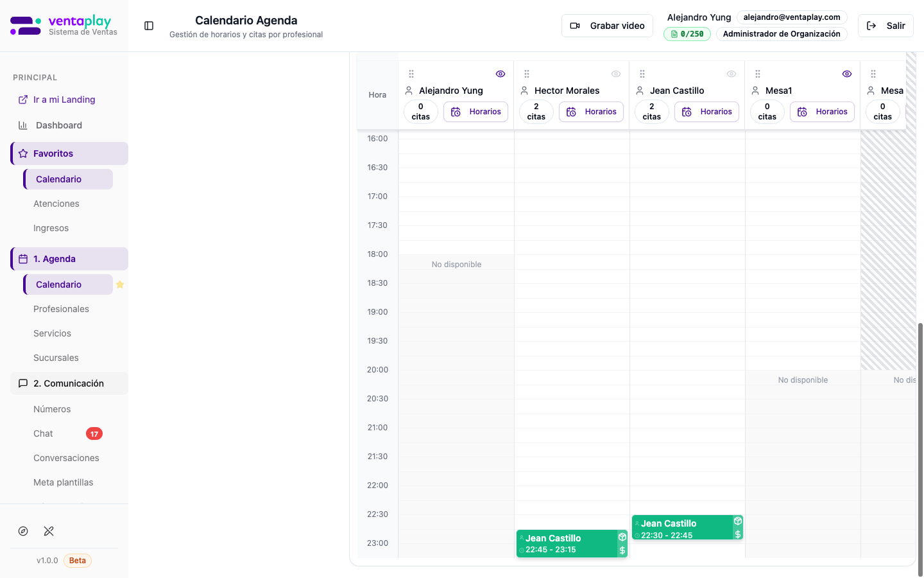Click the package icon on Jean Castillo's 22:45 appointment
924x578 pixels.
622,536
